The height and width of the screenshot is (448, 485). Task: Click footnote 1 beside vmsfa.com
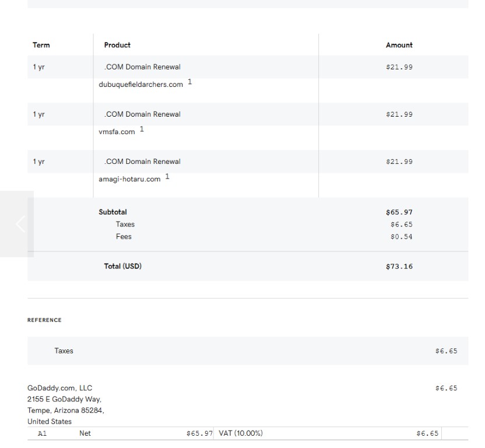(142, 129)
